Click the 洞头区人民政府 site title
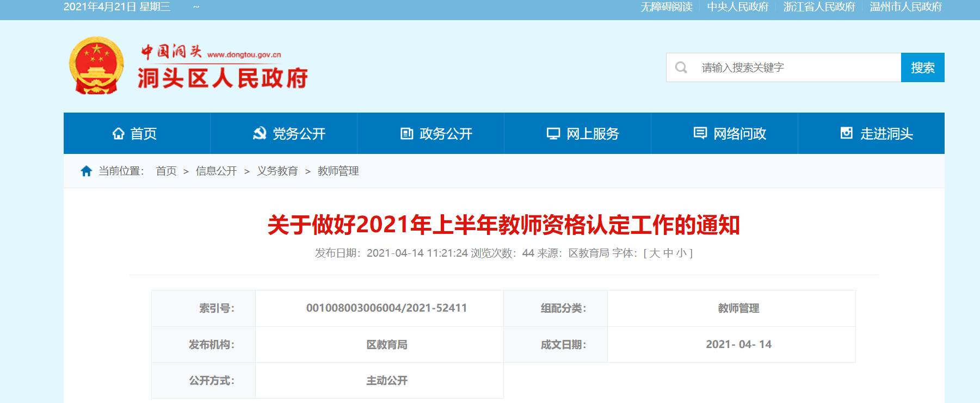The image size is (980, 403). (223, 79)
